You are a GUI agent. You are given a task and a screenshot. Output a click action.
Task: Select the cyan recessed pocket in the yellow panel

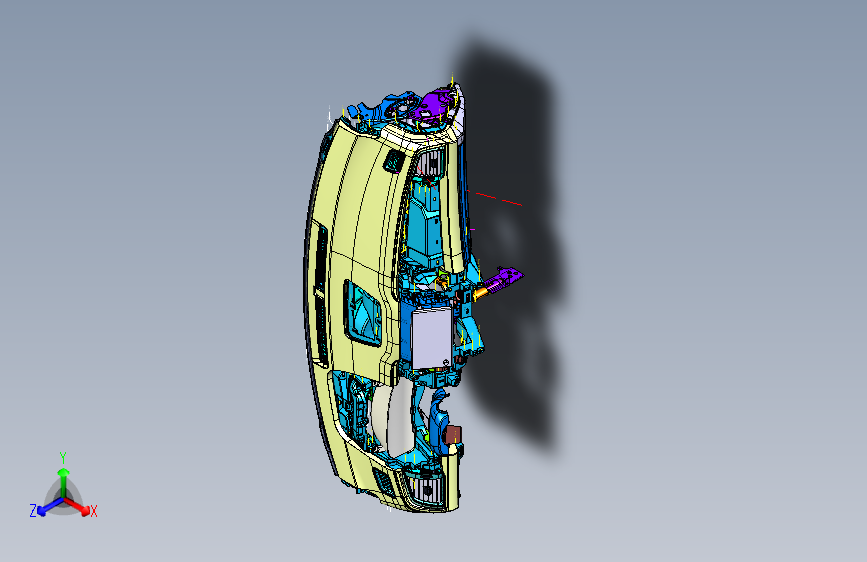point(363,313)
